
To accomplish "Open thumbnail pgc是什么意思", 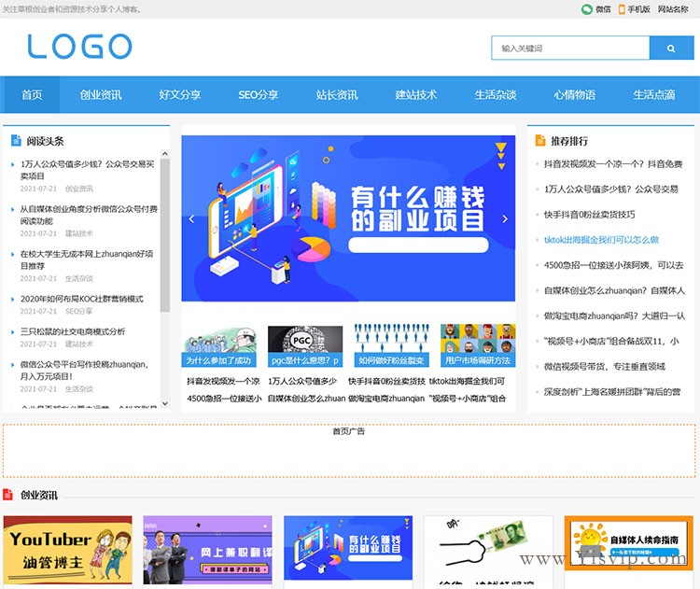I will coord(305,346).
